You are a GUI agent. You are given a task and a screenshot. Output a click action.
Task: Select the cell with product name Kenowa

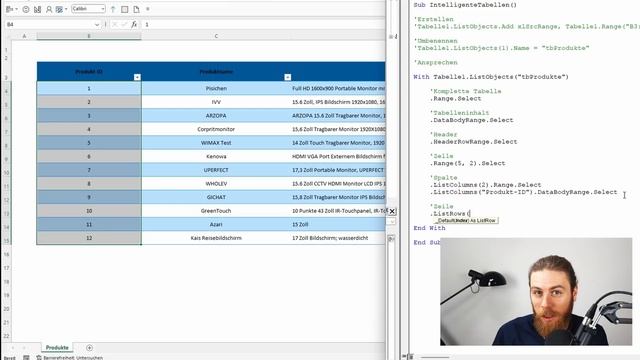(x=216, y=156)
